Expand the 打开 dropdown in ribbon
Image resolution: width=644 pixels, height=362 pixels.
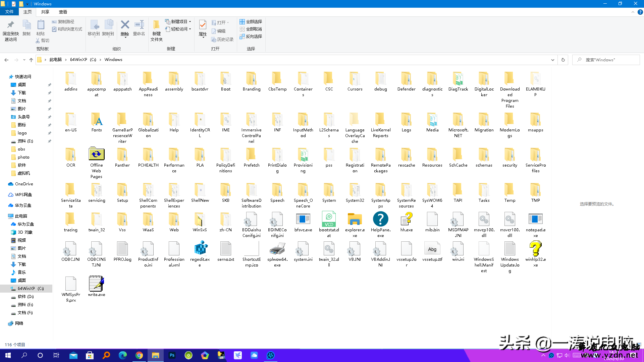coord(228,23)
